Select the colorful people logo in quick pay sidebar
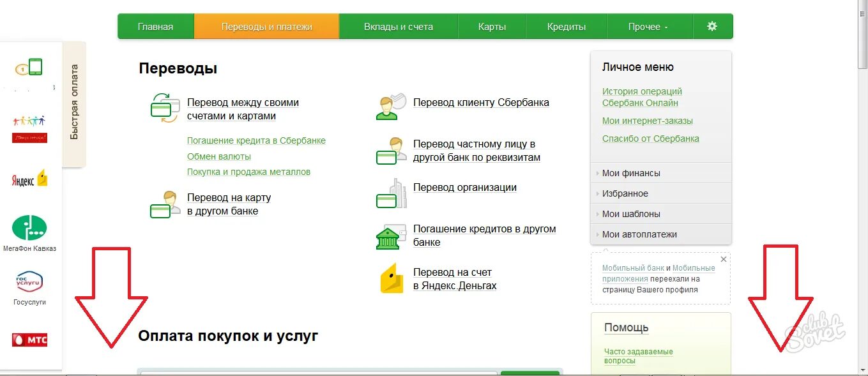868x376 pixels. (x=29, y=128)
